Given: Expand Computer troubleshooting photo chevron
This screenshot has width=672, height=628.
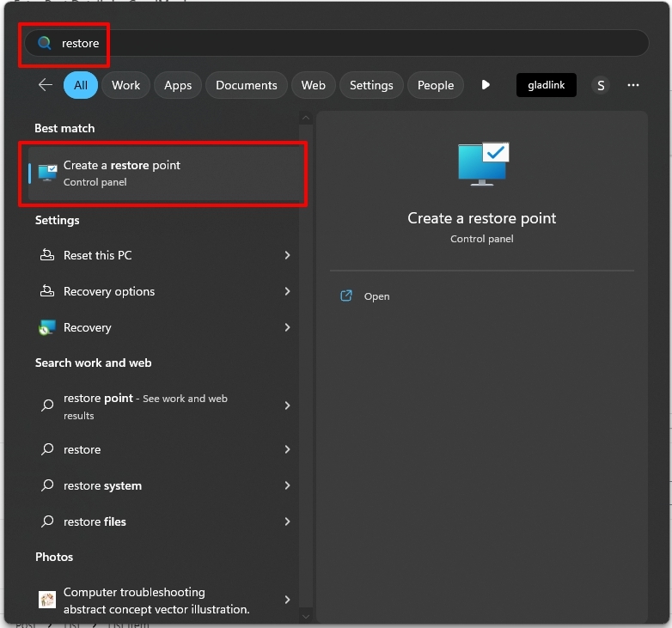Looking at the screenshot, I should point(287,600).
